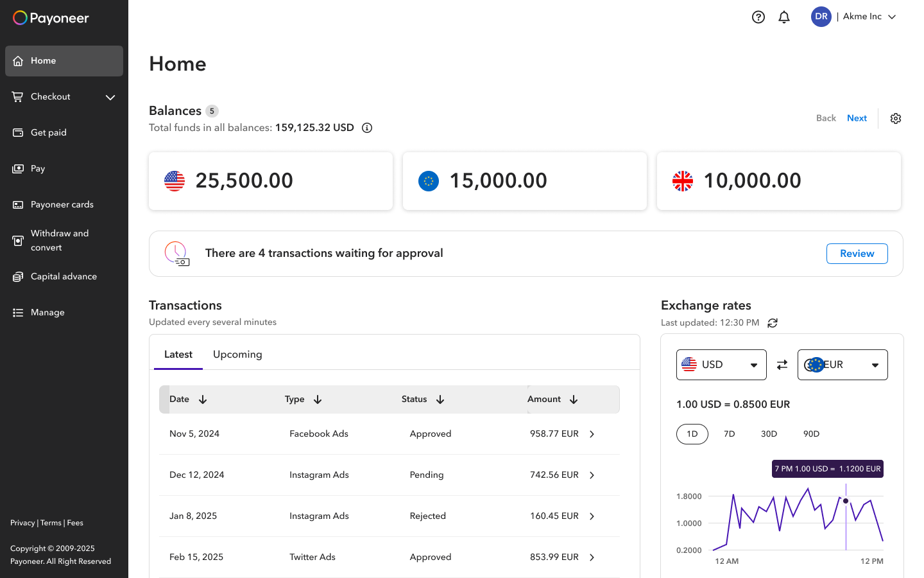Viewport: 924px width, 578px height.
Task: Click the pending approval clock icon
Action: 176,254
